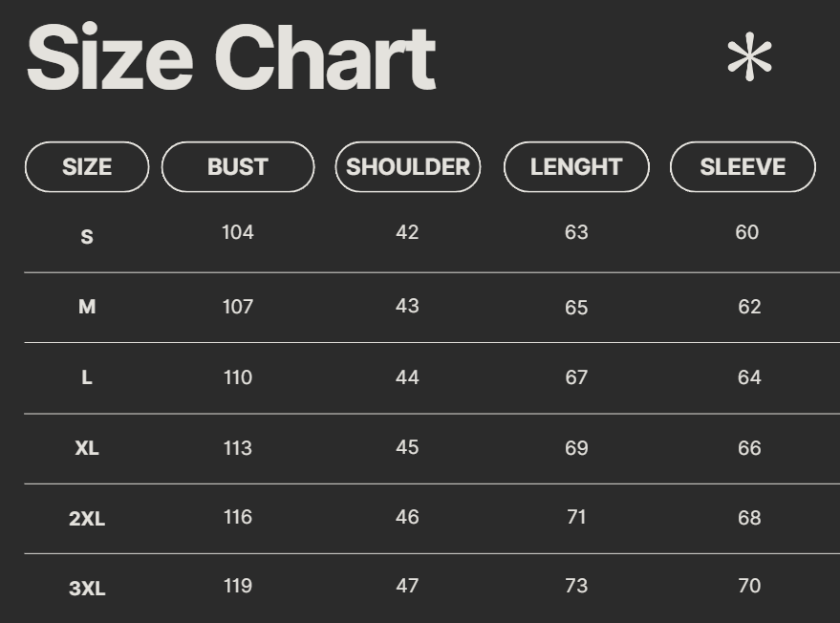The image size is (840, 623).
Task: Select the 2XL size row label
Action: point(87,519)
